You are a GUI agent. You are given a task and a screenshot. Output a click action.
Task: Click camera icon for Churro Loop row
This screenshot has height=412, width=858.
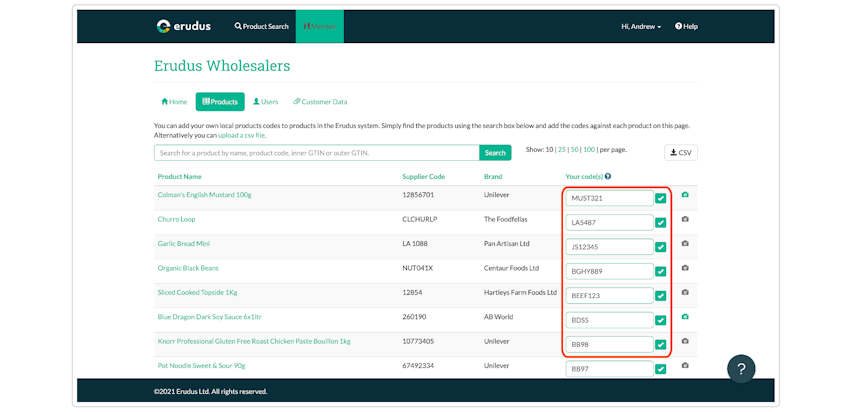pos(685,219)
